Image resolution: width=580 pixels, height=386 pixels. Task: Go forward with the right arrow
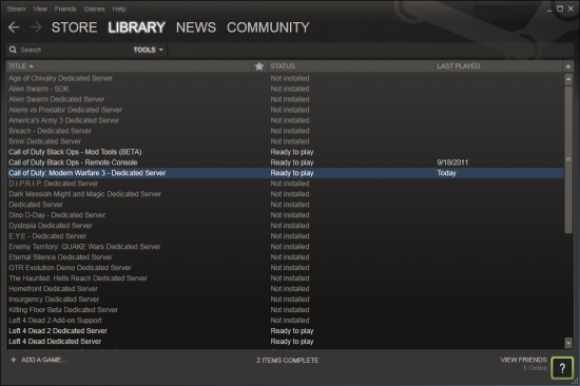pyautogui.click(x=36, y=27)
